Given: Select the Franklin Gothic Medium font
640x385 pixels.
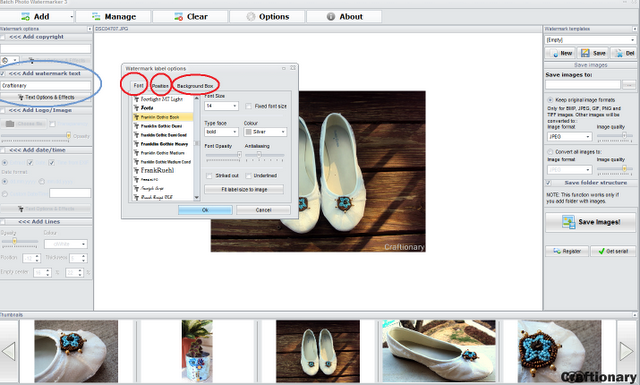Looking at the screenshot, I should point(162,153).
